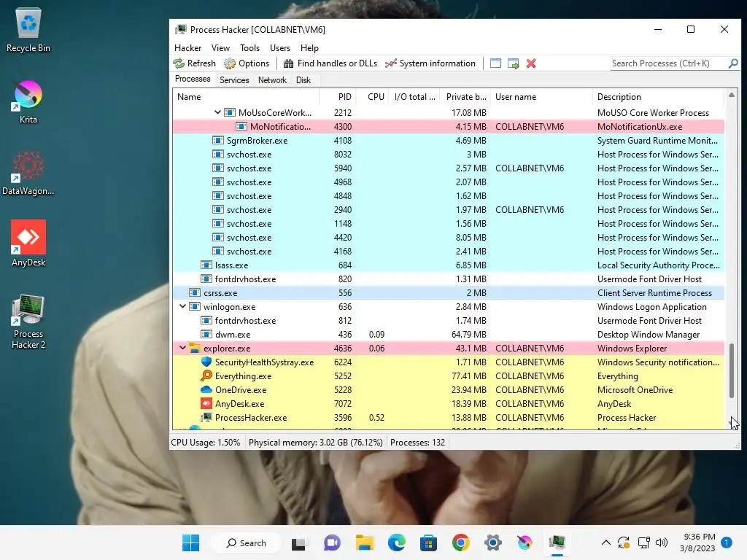
Task: Open System information graph button
Action: coord(430,63)
